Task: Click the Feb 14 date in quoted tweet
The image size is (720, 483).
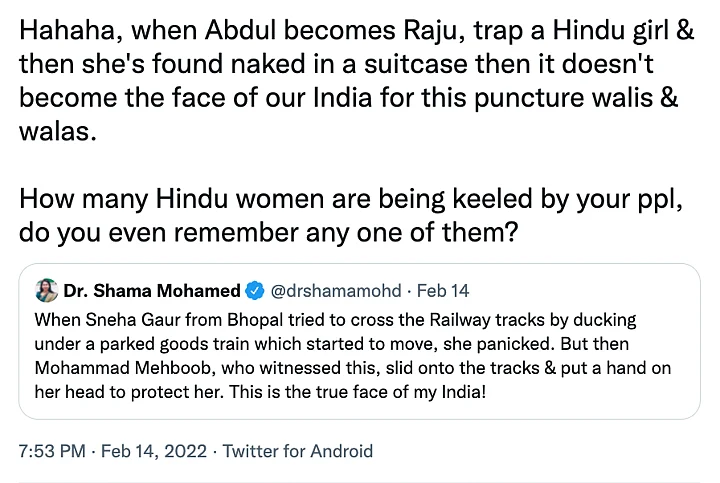Action: [x=443, y=291]
